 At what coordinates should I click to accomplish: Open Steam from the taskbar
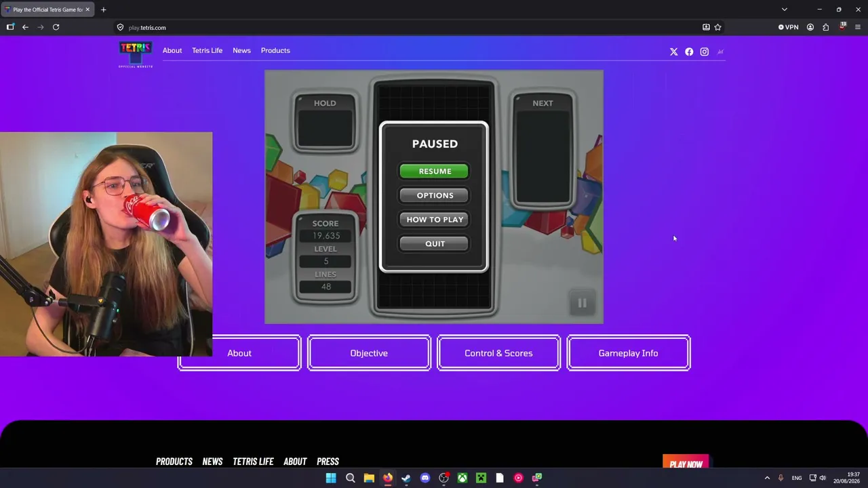click(x=406, y=478)
